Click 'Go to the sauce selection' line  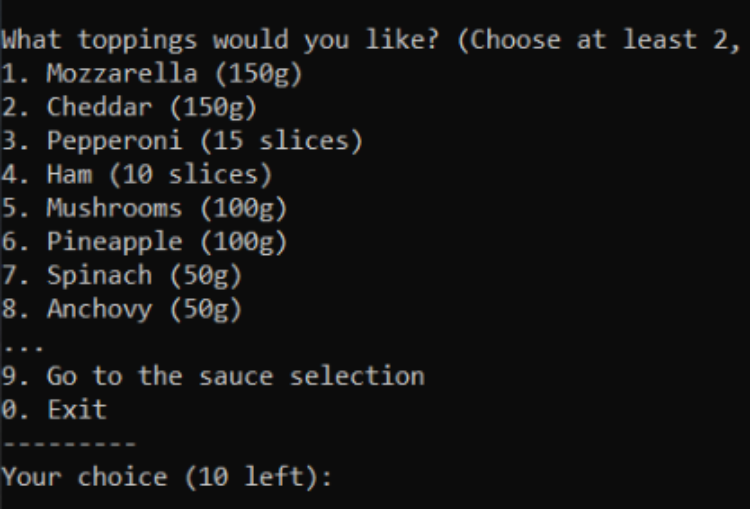coord(213,376)
